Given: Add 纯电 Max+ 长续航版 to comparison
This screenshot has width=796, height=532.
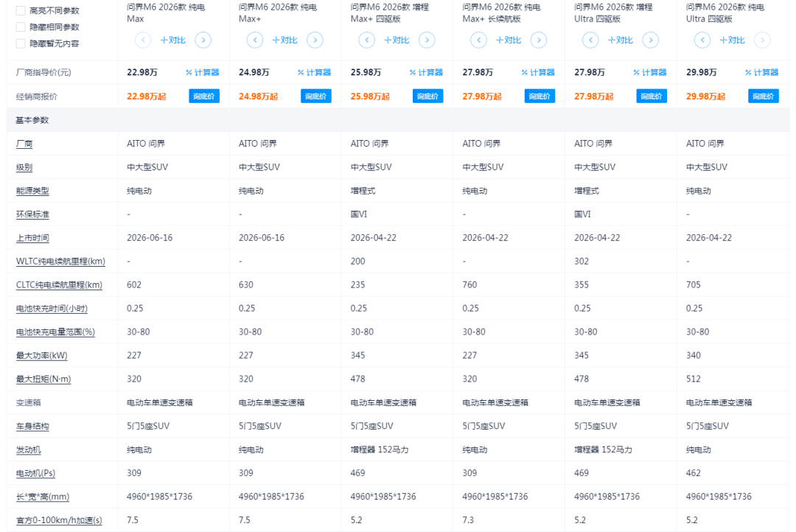Looking at the screenshot, I should tap(509, 40).
